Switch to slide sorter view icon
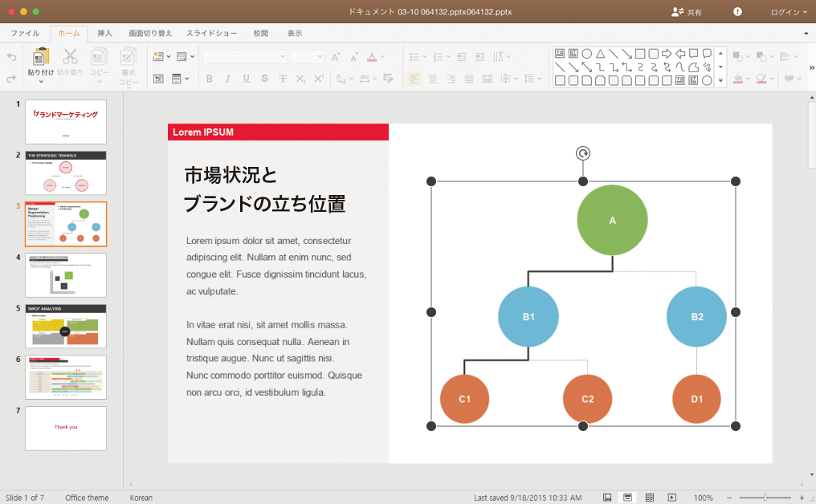This screenshot has height=504, width=816. point(650,498)
